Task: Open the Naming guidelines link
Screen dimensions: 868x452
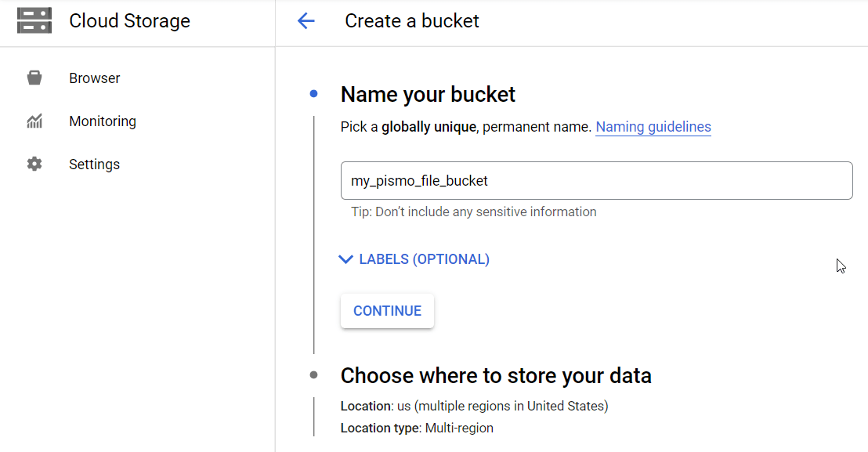Action: [653, 127]
